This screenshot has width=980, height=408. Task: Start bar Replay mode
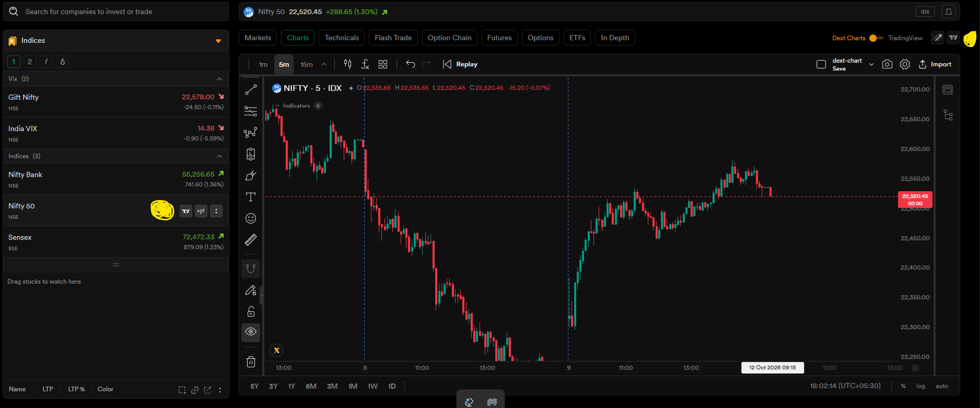460,64
